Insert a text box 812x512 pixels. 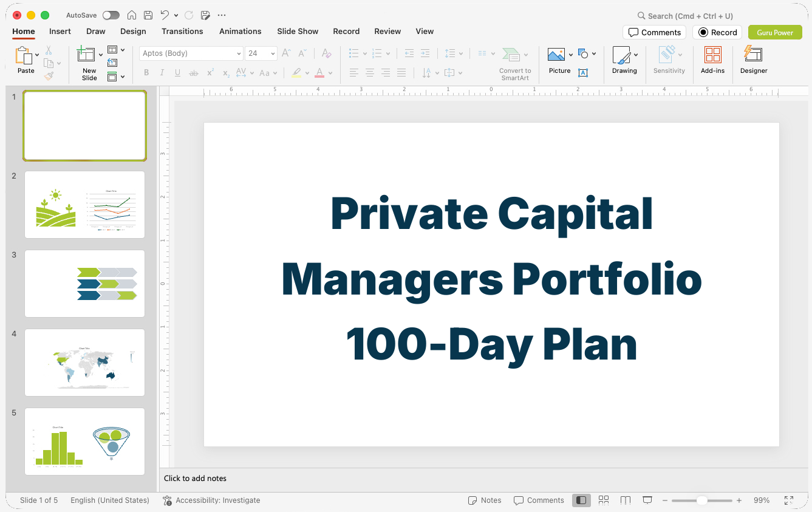coord(583,73)
